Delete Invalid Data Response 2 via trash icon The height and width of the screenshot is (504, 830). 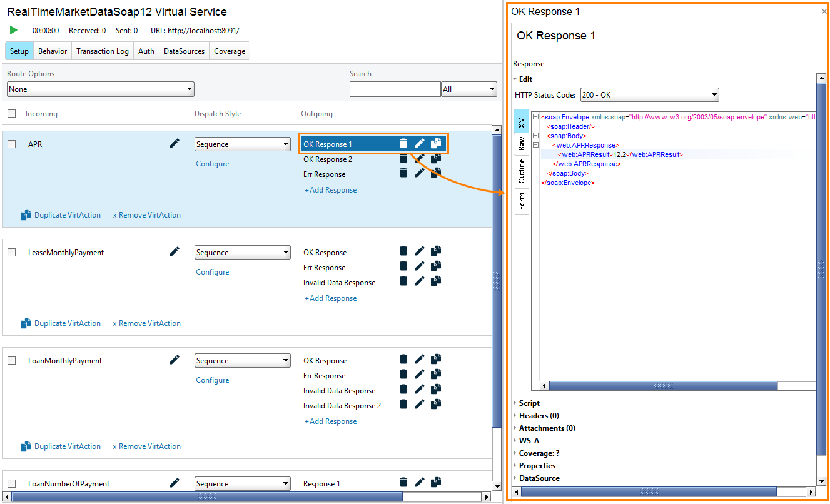pyautogui.click(x=403, y=404)
